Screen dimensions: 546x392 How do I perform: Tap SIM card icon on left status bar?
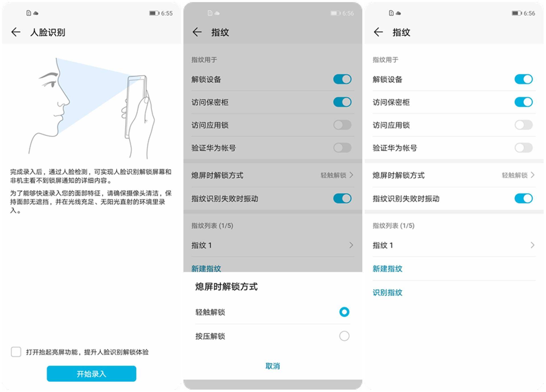[28, 13]
